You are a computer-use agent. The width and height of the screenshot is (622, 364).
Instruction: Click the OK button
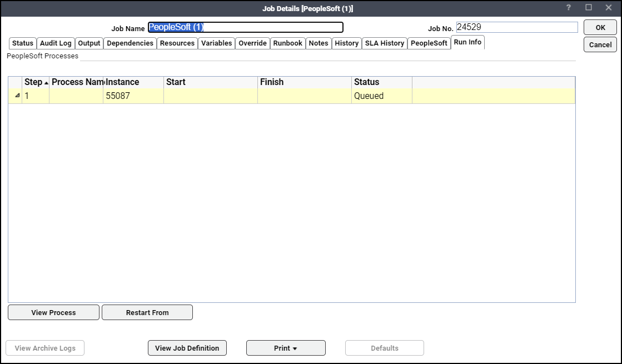600,27
